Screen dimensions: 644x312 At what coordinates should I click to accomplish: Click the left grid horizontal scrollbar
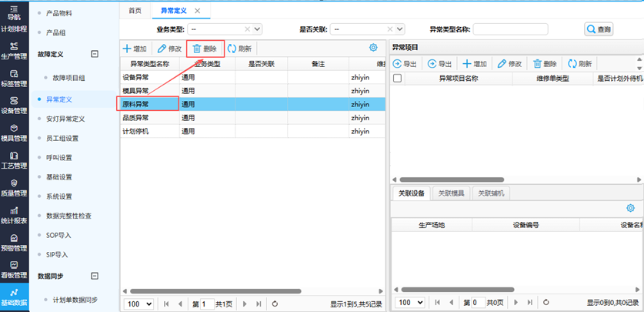[215, 291]
